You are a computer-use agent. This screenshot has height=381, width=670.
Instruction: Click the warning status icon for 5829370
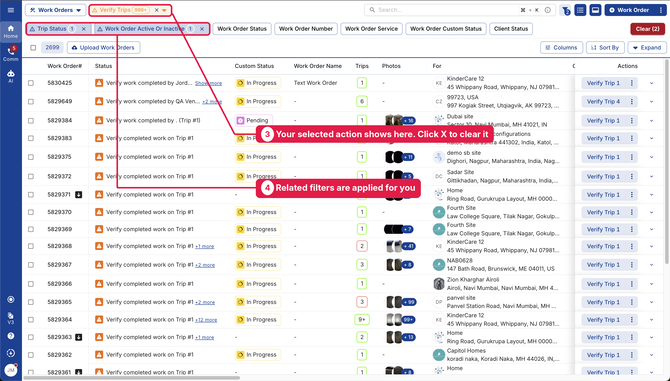point(99,212)
